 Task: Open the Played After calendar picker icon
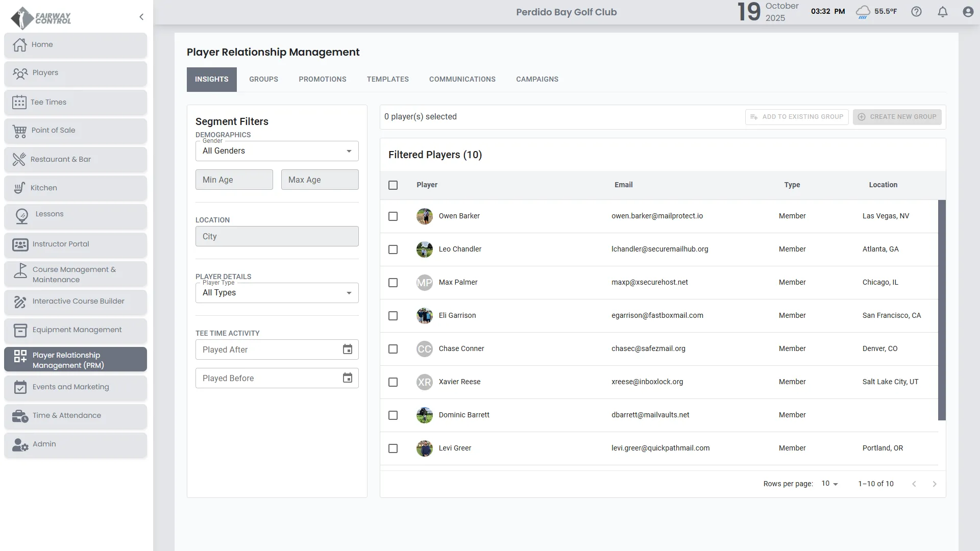347,349
